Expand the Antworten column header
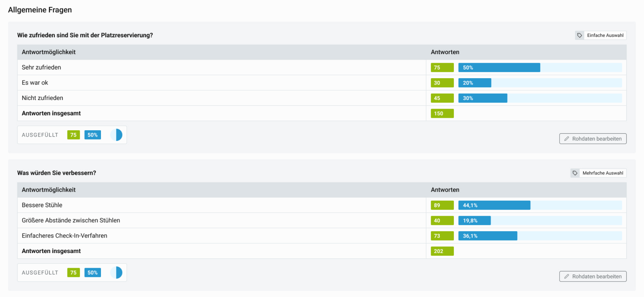The height and width of the screenshot is (297, 644). [x=445, y=52]
